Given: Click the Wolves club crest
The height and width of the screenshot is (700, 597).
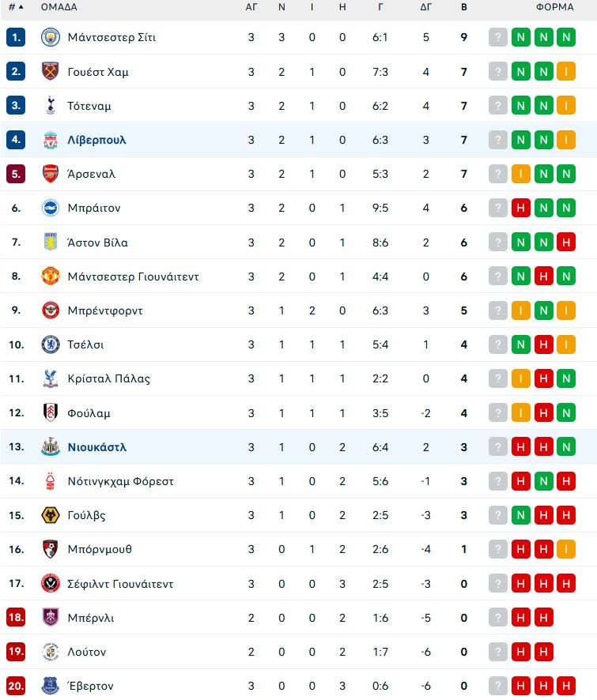Looking at the screenshot, I should tap(51, 515).
